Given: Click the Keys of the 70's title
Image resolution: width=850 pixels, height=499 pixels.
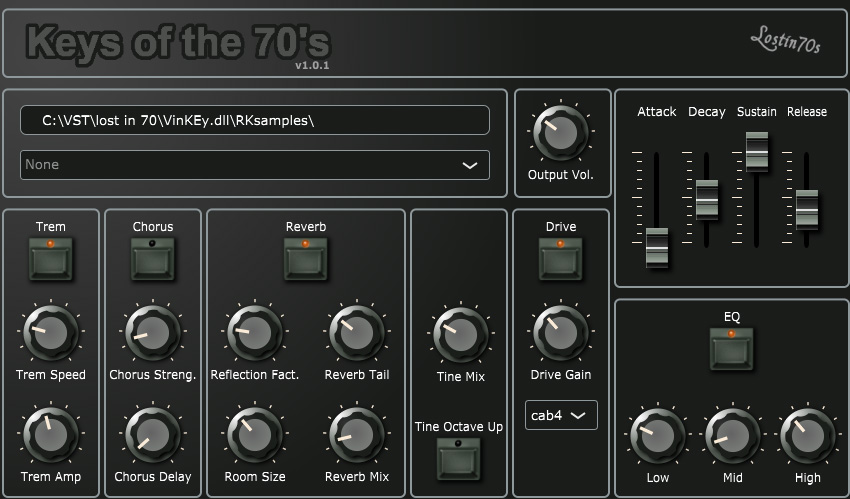Looking at the screenshot, I should coord(178,43).
